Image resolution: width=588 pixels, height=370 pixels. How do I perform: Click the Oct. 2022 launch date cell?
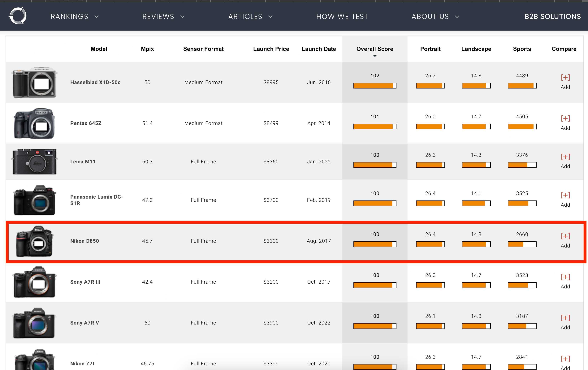319,323
